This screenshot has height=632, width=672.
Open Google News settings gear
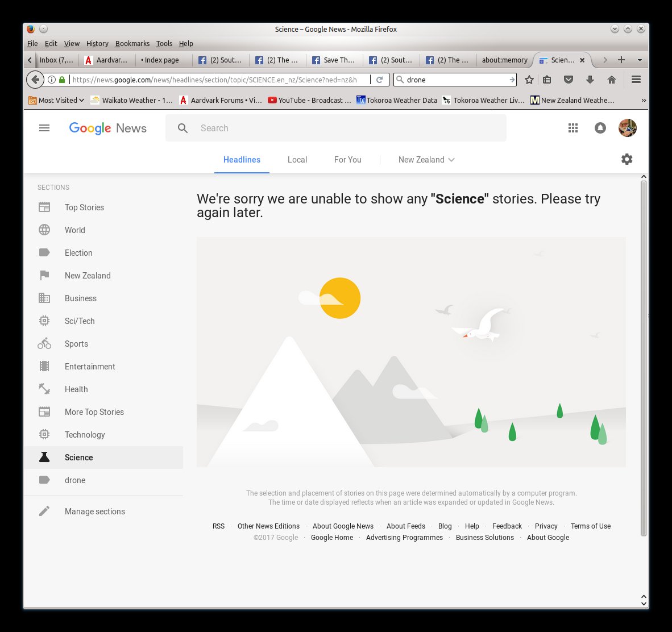627,159
